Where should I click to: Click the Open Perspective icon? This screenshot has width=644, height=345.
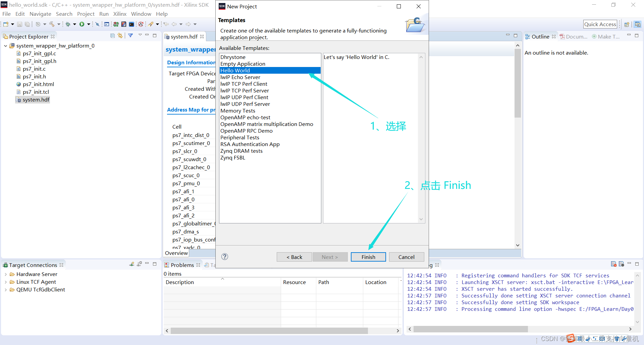coord(627,24)
